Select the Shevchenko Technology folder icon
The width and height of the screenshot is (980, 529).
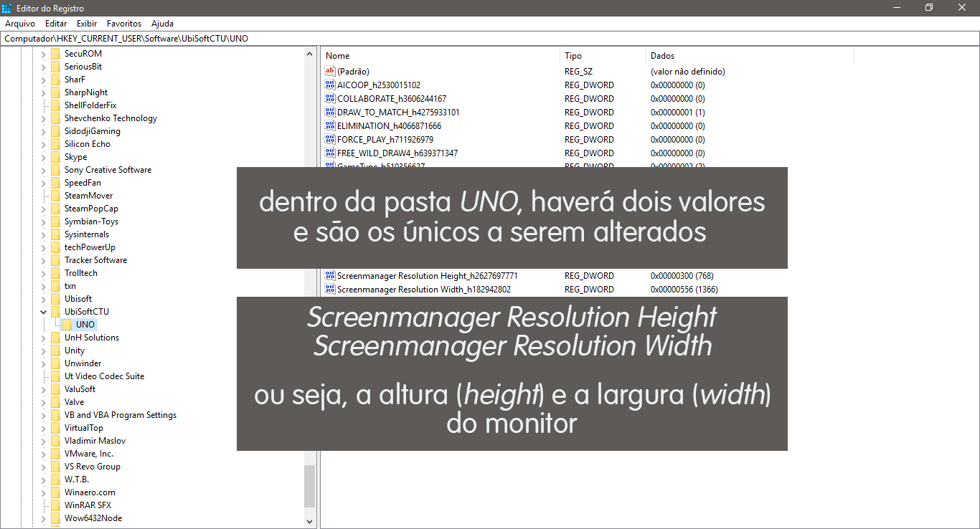point(55,118)
